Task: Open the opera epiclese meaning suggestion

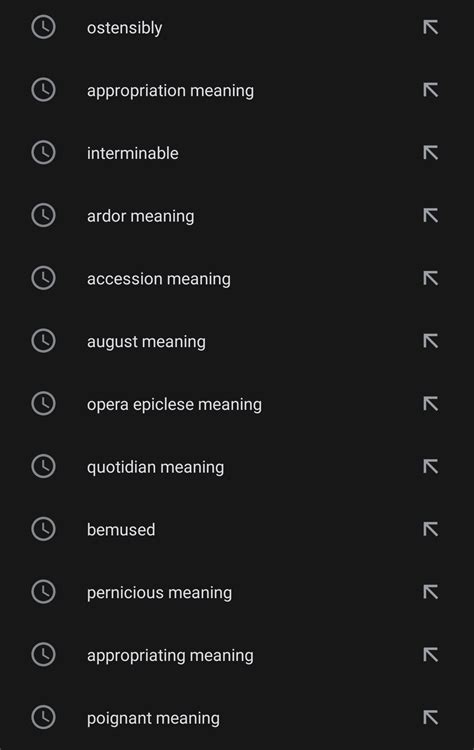Action: (237, 404)
